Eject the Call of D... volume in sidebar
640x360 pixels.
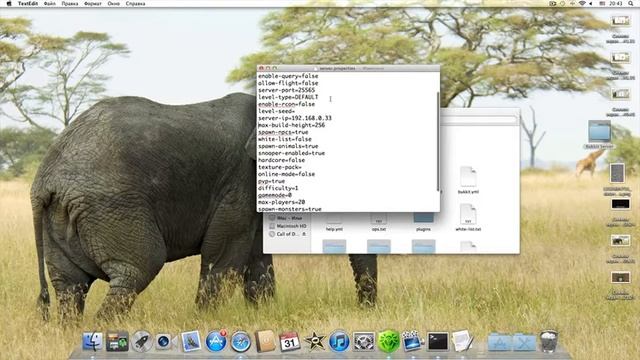pyautogui.click(x=304, y=234)
